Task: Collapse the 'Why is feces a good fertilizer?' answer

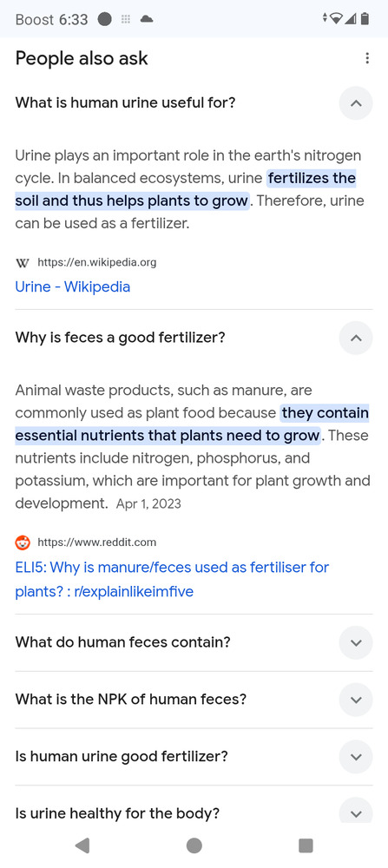Action: pyautogui.click(x=356, y=338)
